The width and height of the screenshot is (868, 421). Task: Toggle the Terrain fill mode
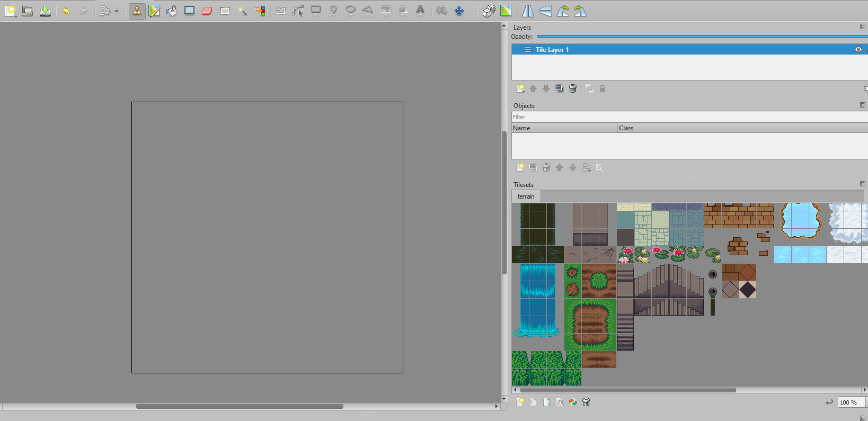pos(506,11)
